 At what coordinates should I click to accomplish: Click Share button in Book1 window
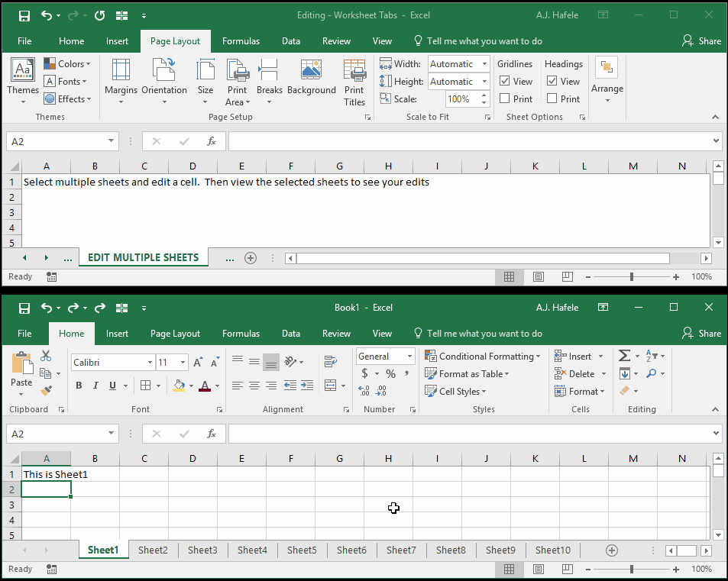(701, 333)
